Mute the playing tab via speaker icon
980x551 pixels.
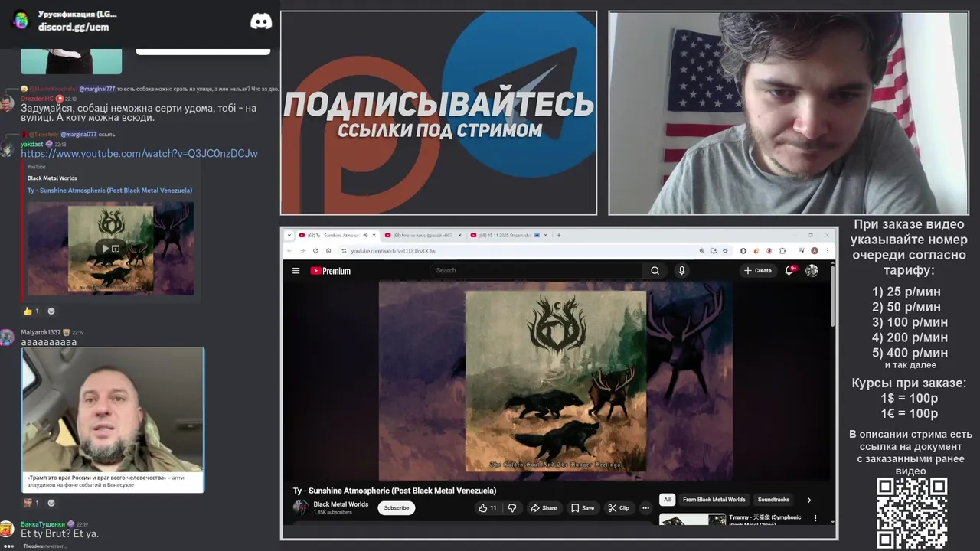tap(366, 235)
